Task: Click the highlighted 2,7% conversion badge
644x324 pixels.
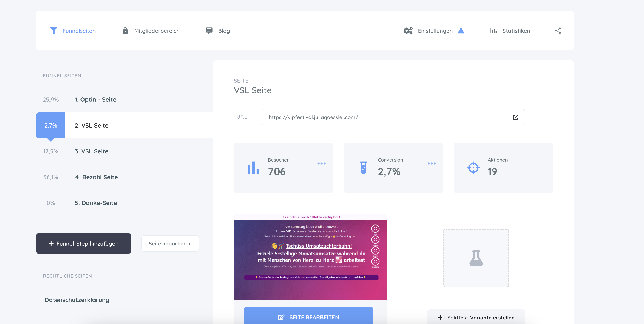Action: (51, 125)
